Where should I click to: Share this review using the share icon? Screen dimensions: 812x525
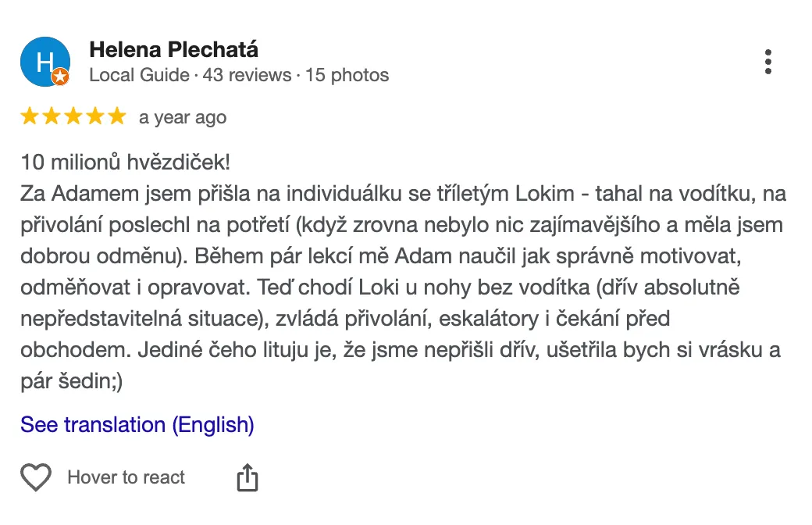(x=247, y=477)
